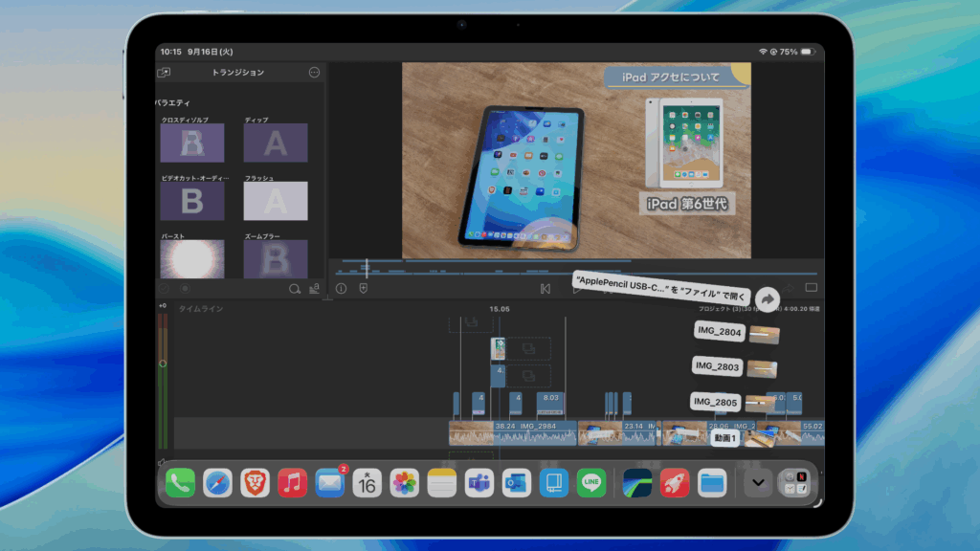The width and height of the screenshot is (980, 551).
Task: Jump to previous edit point
Action: click(545, 288)
